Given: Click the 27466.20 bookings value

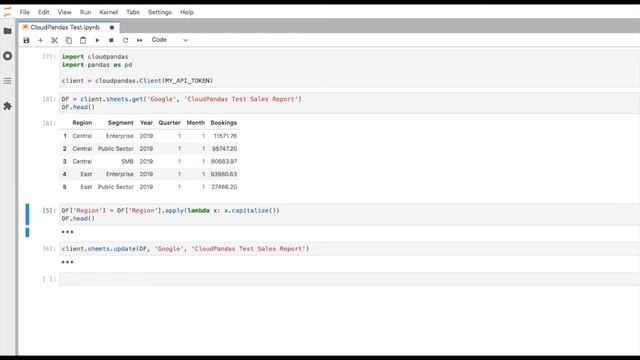Looking at the screenshot, I should tap(224, 187).
